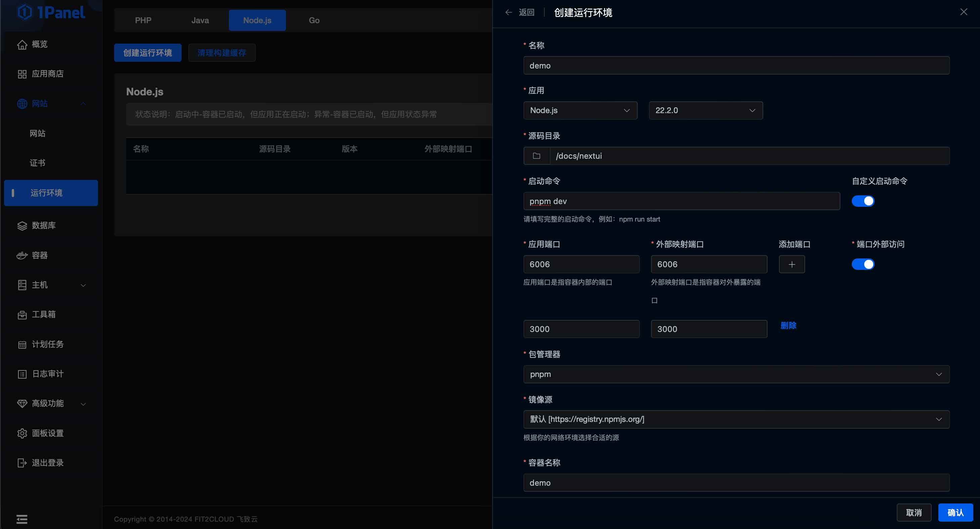Focus the 启动命令 field with pnpm dev
This screenshot has width=980, height=529.
[x=681, y=201]
